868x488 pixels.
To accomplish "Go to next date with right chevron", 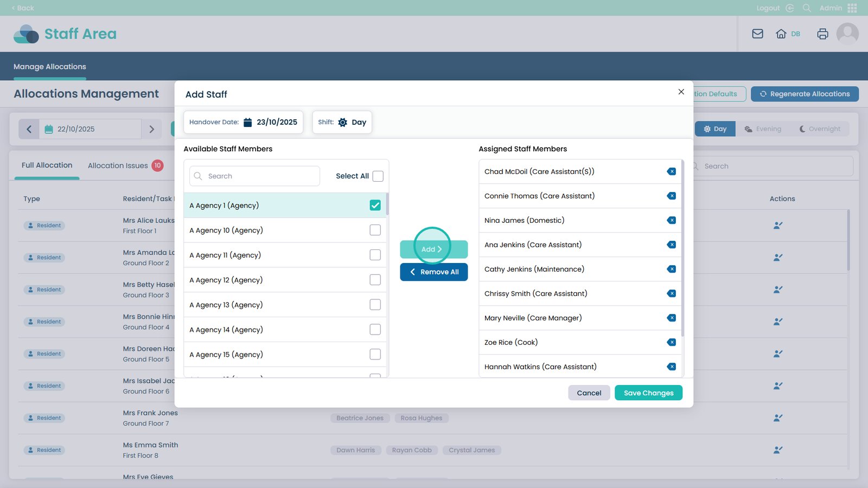I will [x=151, y=129].
